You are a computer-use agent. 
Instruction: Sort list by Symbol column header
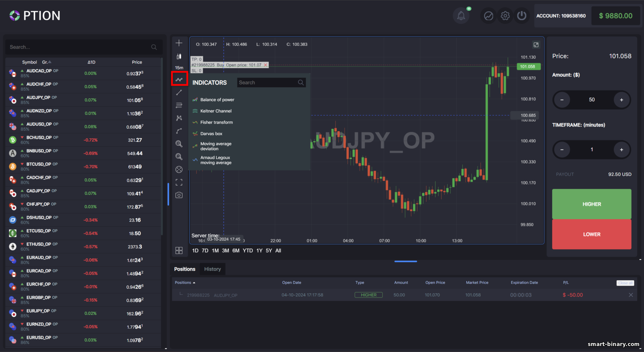(x=30, y=62)
